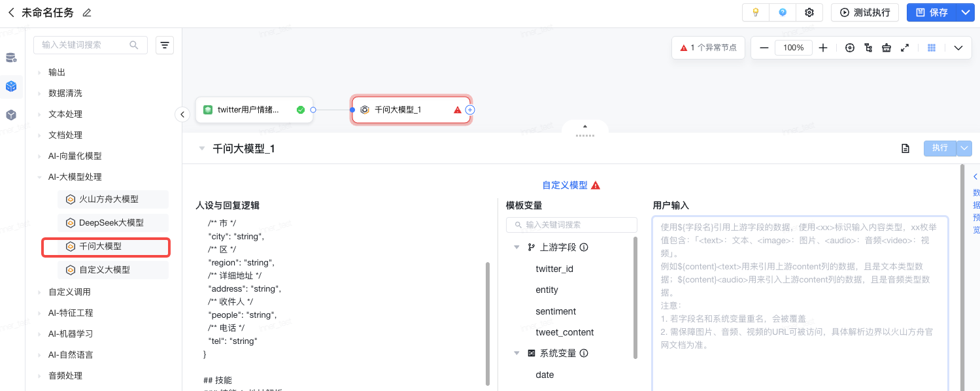This screenshot has height=391, width=980.
Task: Select the sentiment field
Action: (x=556, y=311)
